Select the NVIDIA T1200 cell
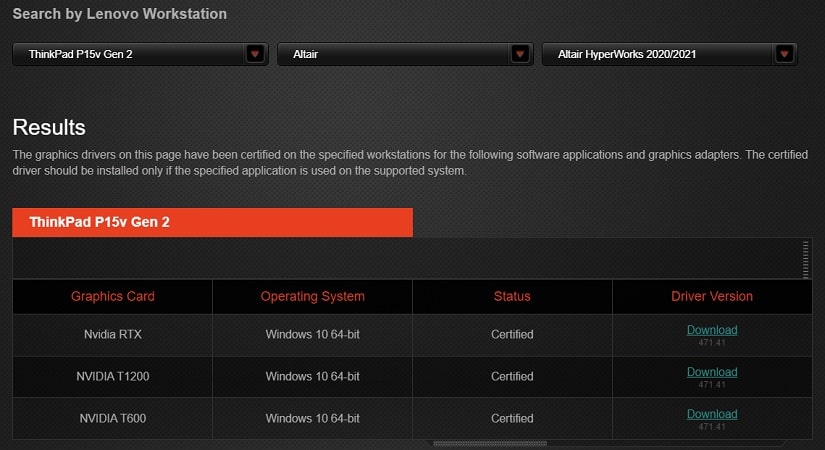 click(113, 377)
